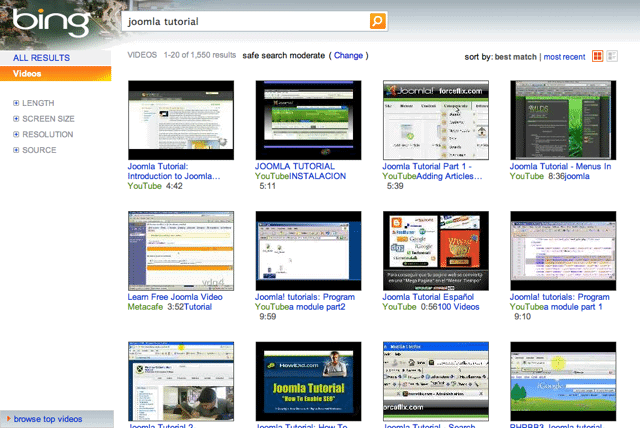Image resolution: width=640 pixels, height=428 pixels.
Task: Play the iGoogle landscape video thumbnail
Action: (563, 381)
